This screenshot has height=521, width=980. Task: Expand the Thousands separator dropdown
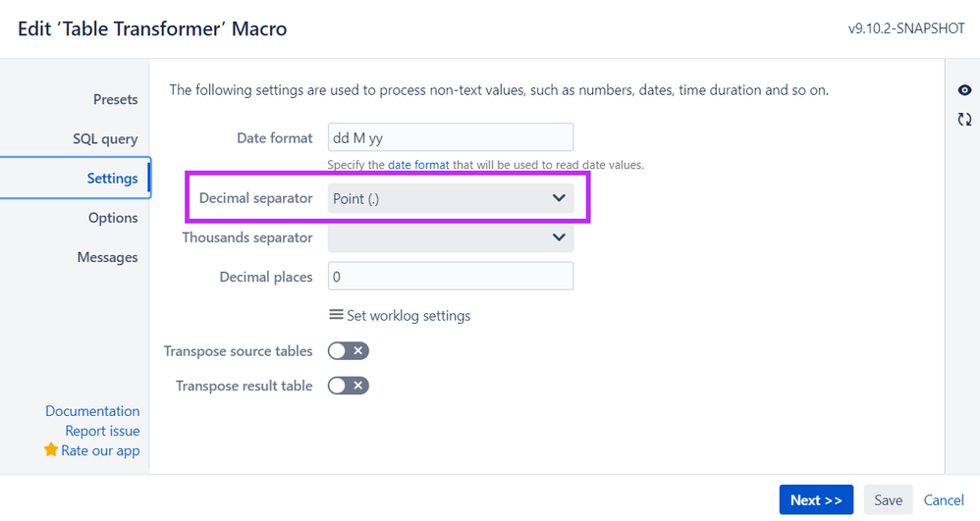click(x=450, y=237)
